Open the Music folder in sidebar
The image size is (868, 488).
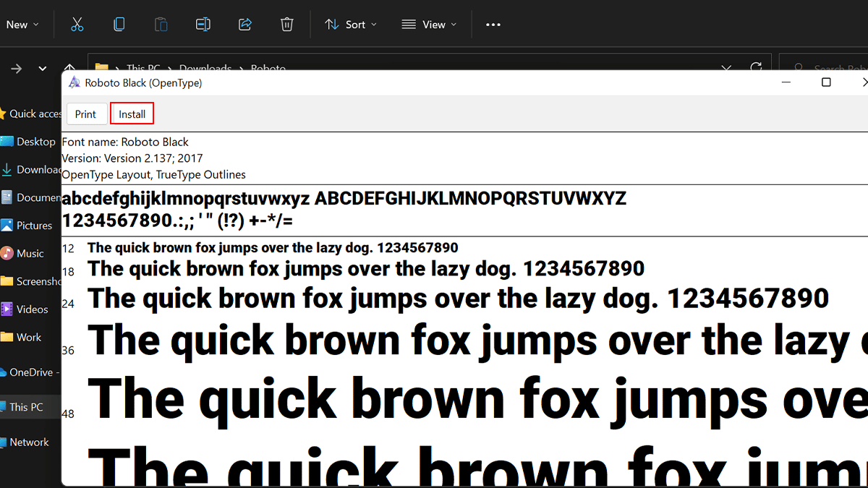(x=30, y=254)
